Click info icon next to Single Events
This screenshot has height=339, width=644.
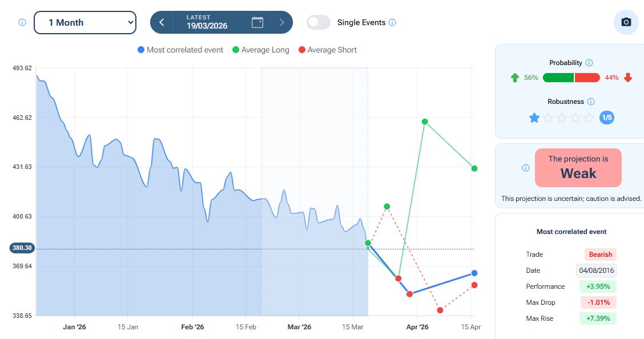click(392, 22)
